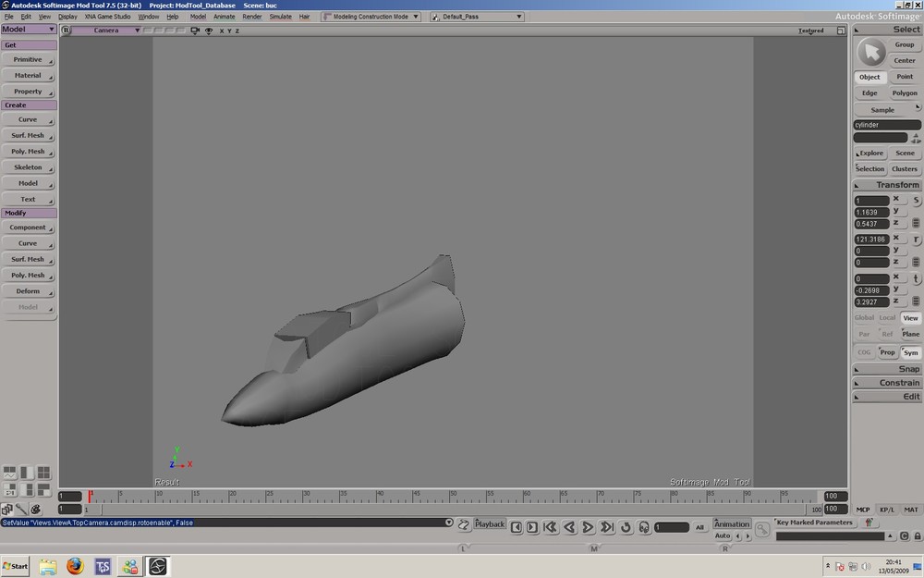924x578 pixels.
Task: Enable Edge selection filter
Action: [x=869, y=93]
